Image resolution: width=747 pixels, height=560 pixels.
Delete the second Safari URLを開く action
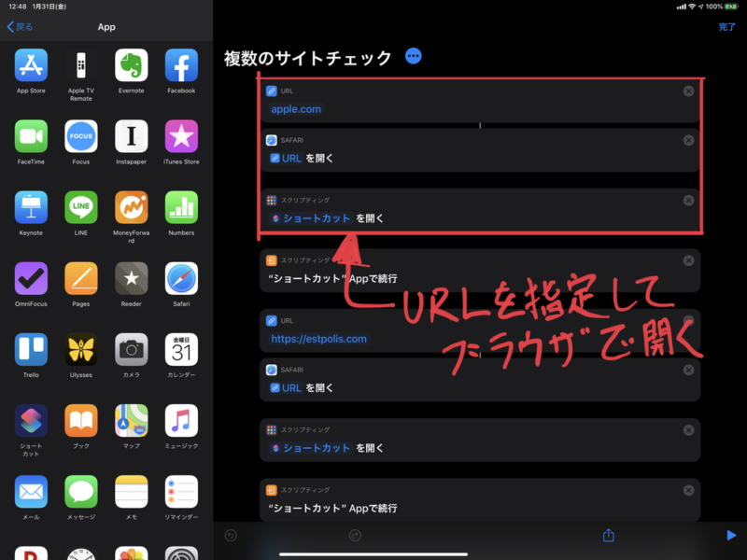(688, 370)
